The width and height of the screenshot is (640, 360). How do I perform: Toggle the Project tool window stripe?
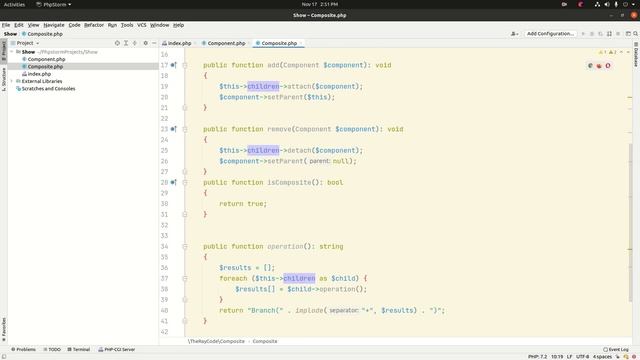(4, 51)
